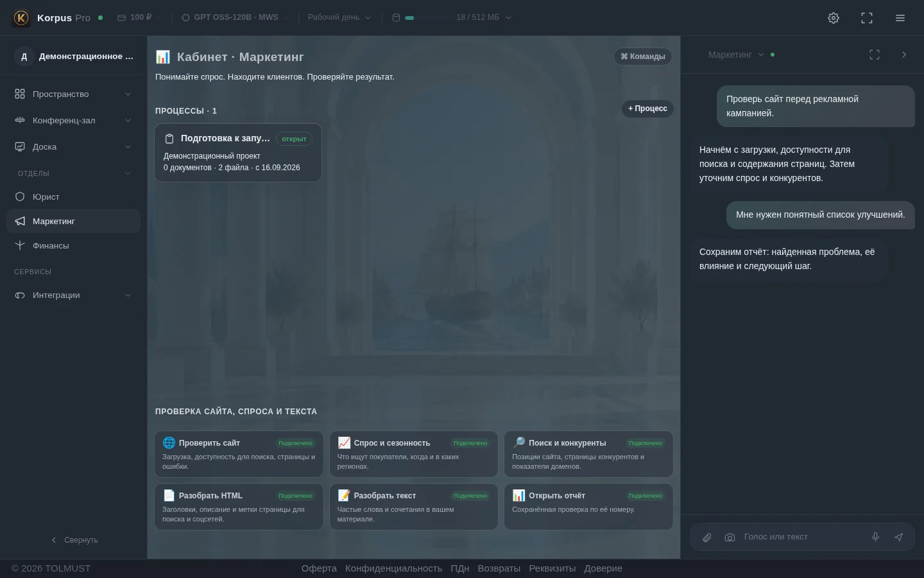Expand the Пространство sidebar section
The height and width of the screenshot is (578, 924).
73,94
